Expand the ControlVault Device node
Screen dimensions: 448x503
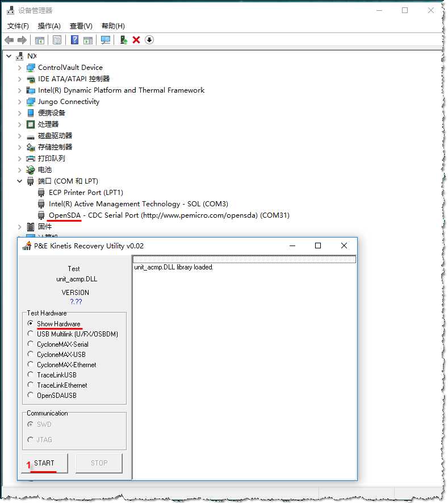click(19, 68)
